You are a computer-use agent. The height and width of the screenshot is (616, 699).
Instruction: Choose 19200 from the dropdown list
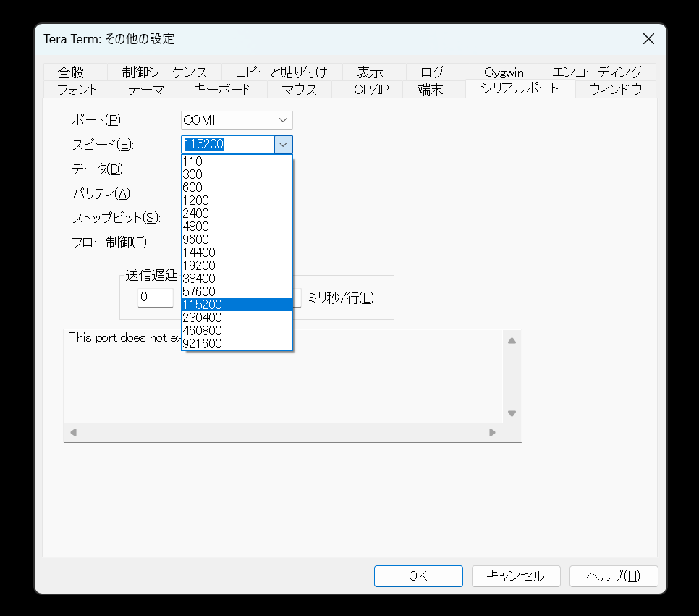[x=237, y=266]
